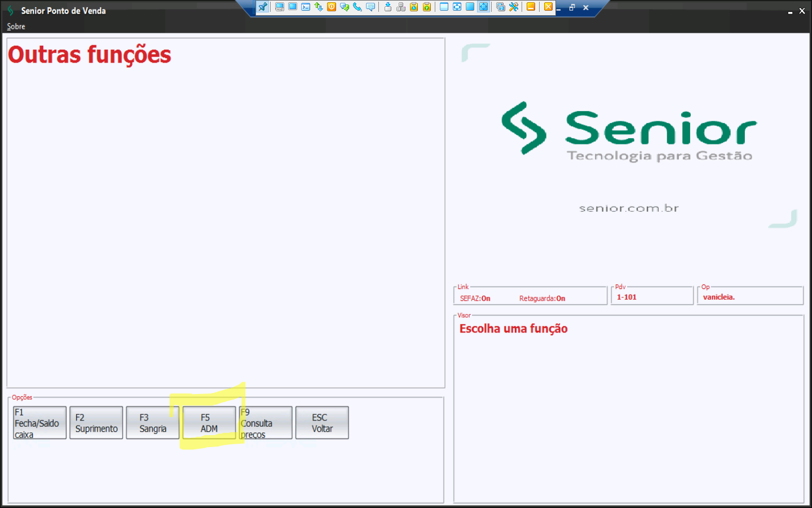Click ESC Voltar button
The image size is (812, 508).
322,423
